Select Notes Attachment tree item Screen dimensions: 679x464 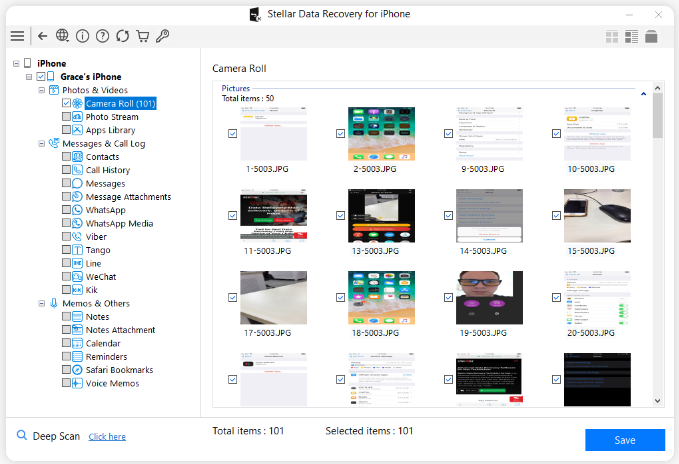120,330
